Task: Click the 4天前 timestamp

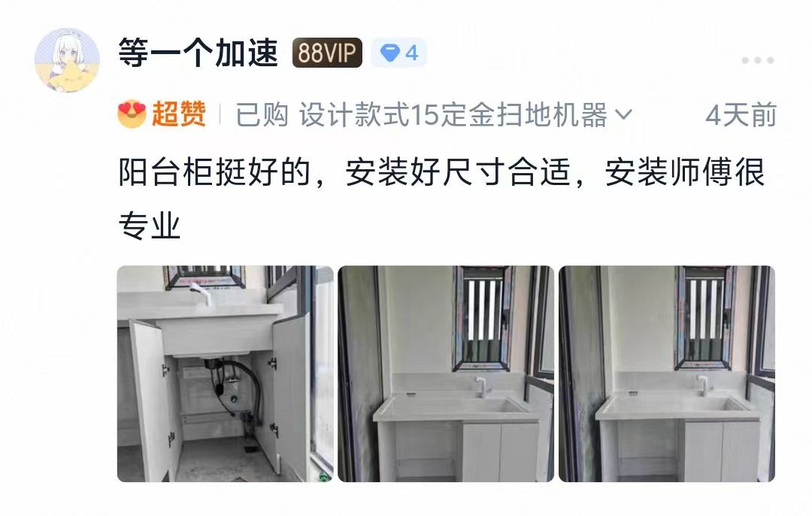Action: 741,114
